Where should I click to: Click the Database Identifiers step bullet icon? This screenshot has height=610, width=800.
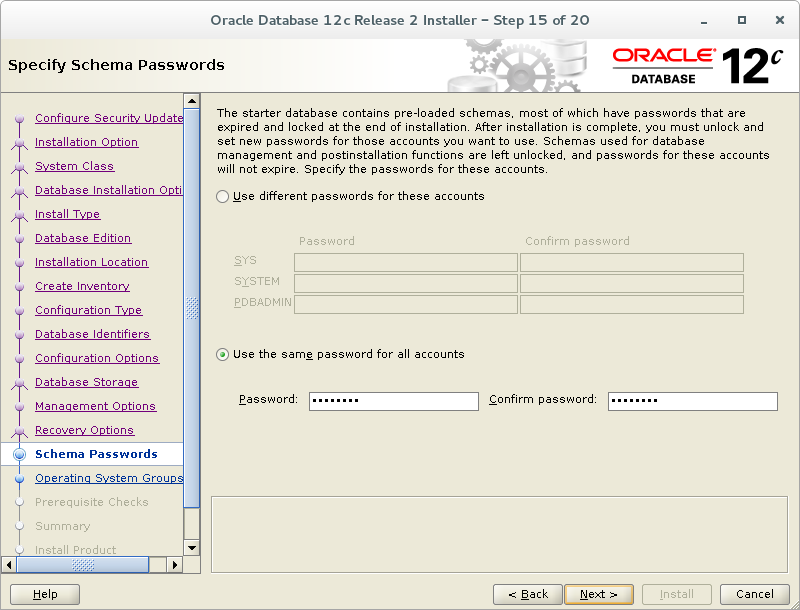tap(19, 335)
